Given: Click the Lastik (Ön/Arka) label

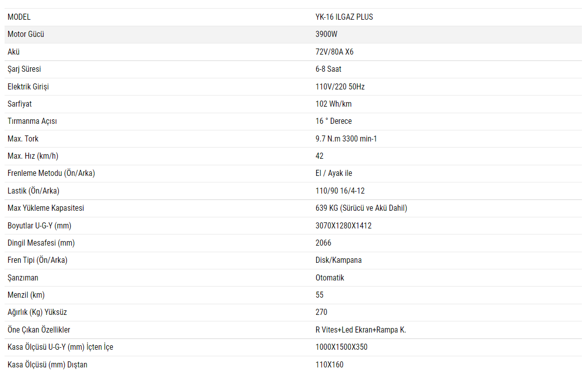Looking at the screenshot, I should [33, 191].
